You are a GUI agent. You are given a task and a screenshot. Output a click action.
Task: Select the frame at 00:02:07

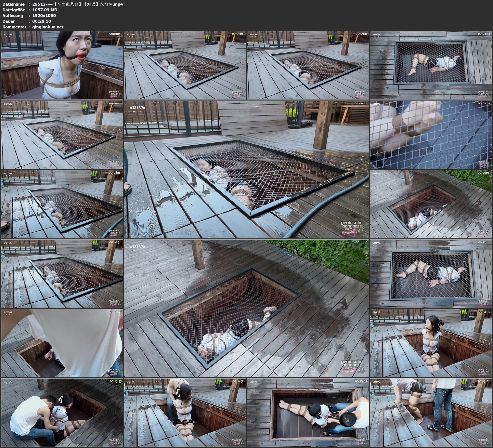tap(185, 65)
